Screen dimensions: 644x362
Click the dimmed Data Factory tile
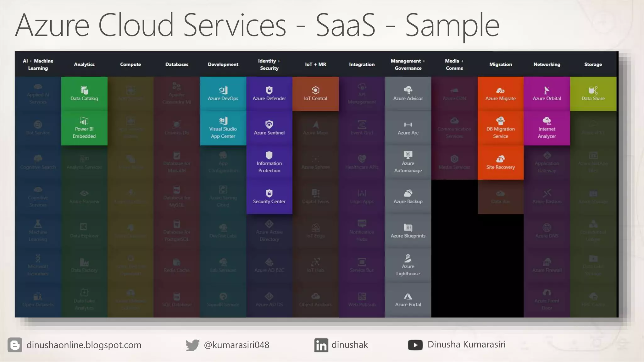point(84,266)
